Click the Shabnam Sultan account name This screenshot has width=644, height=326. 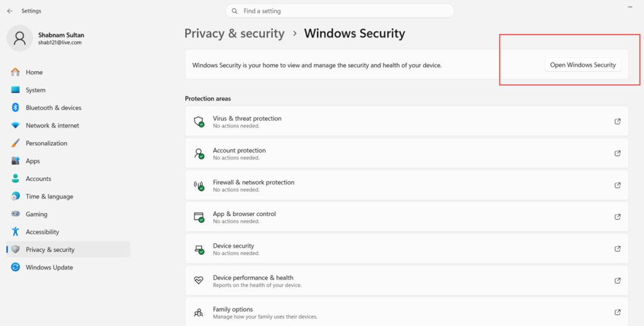pyautogui.click(x=61, y=35)
